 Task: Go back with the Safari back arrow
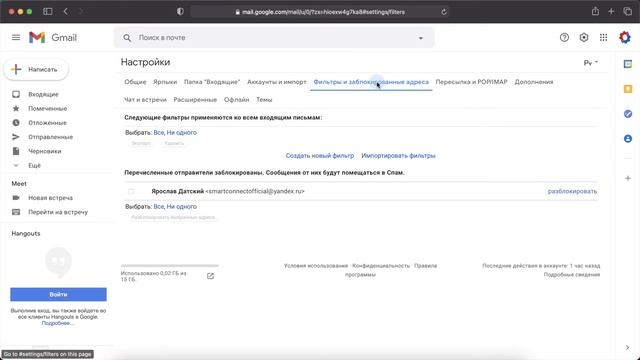coord(66,11)
